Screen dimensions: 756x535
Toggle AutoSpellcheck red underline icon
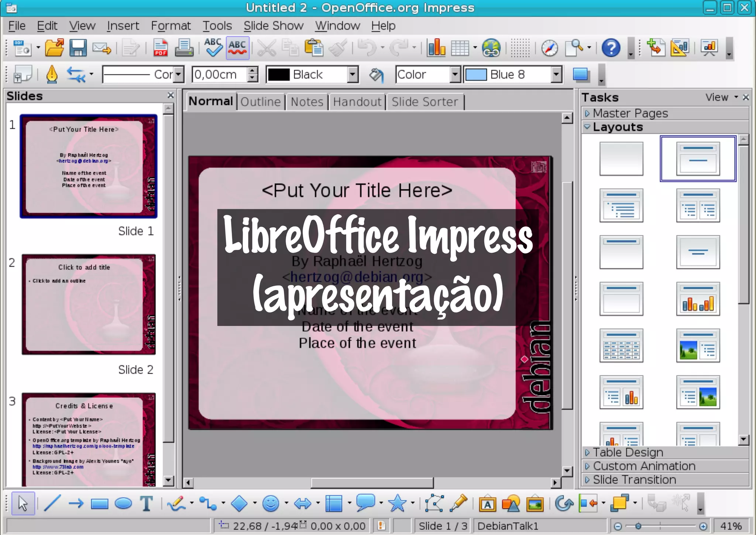point(237,48)
